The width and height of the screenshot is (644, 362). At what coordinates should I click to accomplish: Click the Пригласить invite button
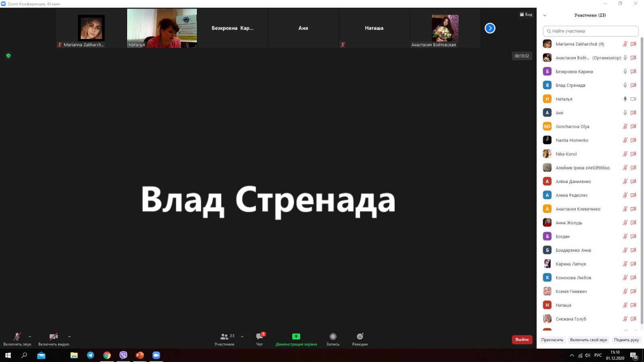tap(552, 340)
